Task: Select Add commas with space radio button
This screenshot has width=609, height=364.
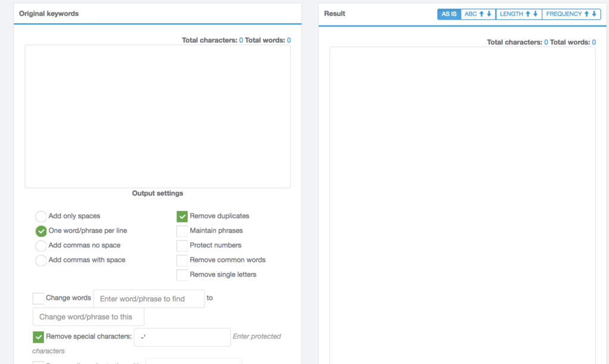Action: click(x=41, y=261)
